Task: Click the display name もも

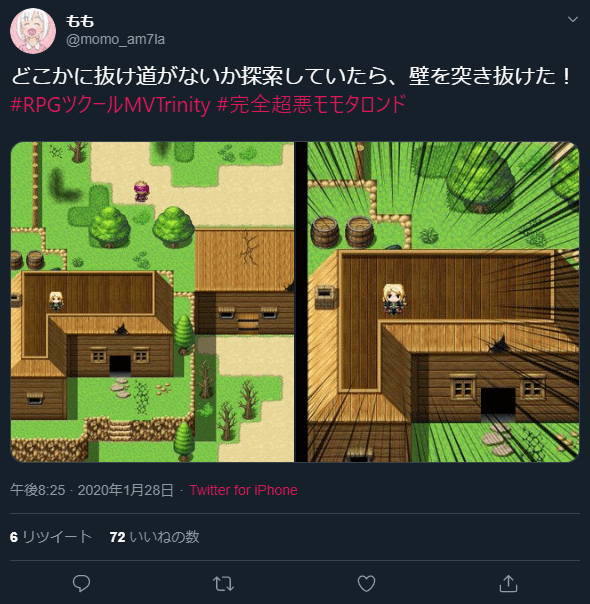Action: [80, 21]
